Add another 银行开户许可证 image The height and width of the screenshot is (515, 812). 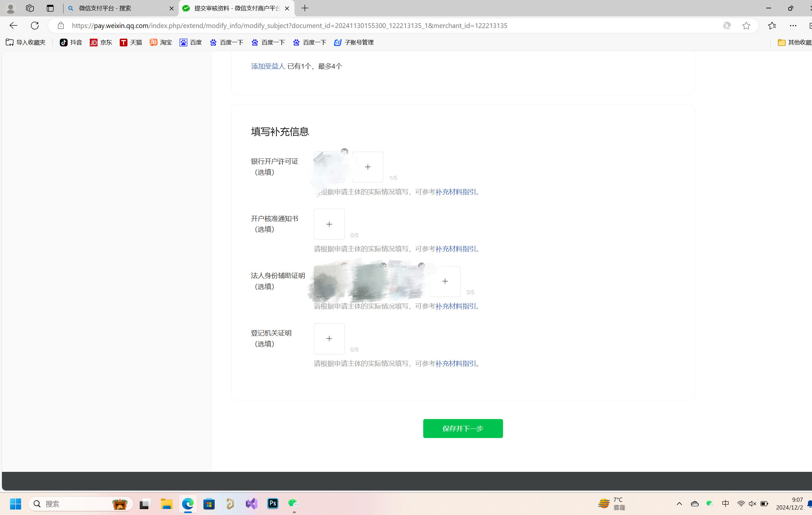368,167
